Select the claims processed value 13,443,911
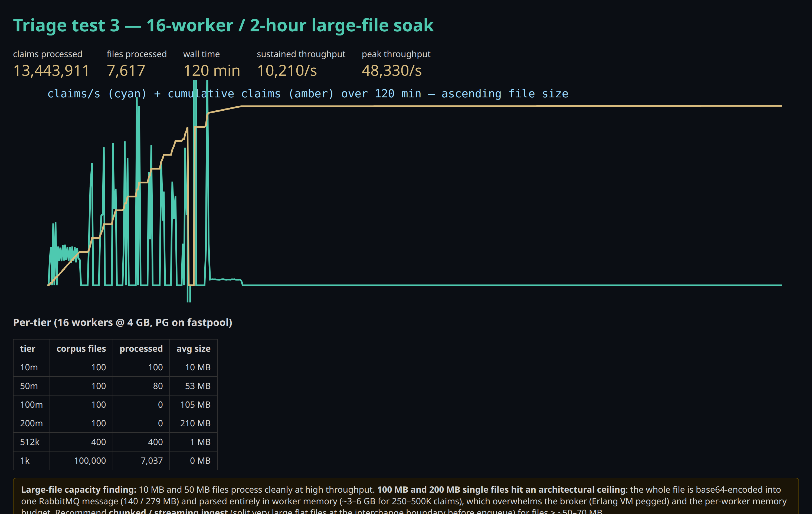Image resolution: width=812 pixels, height=514 pixels. coord(51,70)
